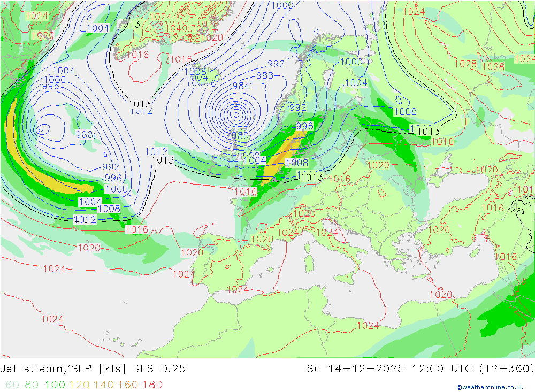Click the '1040' pressure label over Greenland
This screenshot has width=535, height=392.
pyautogui.click(x=175, y=29)
